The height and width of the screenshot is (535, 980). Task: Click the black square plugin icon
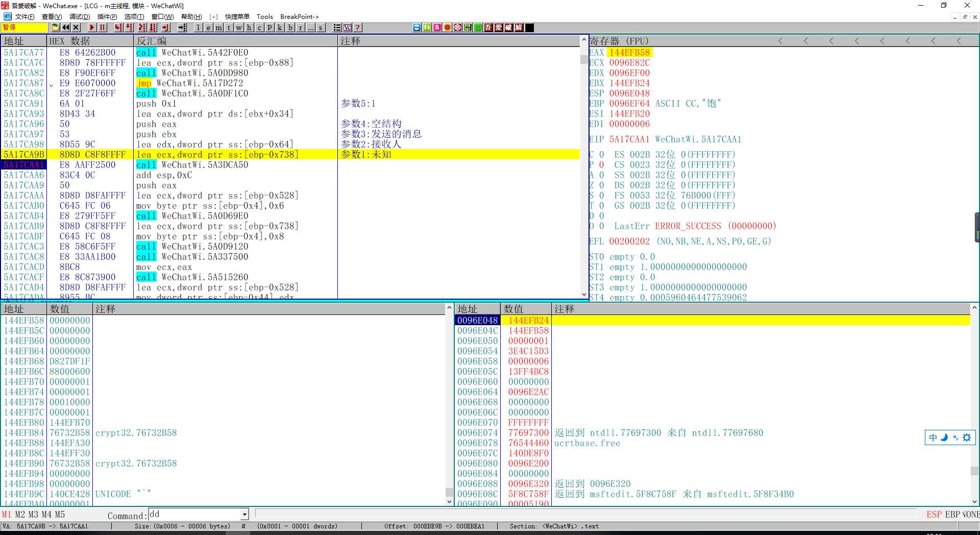point(529,28)
